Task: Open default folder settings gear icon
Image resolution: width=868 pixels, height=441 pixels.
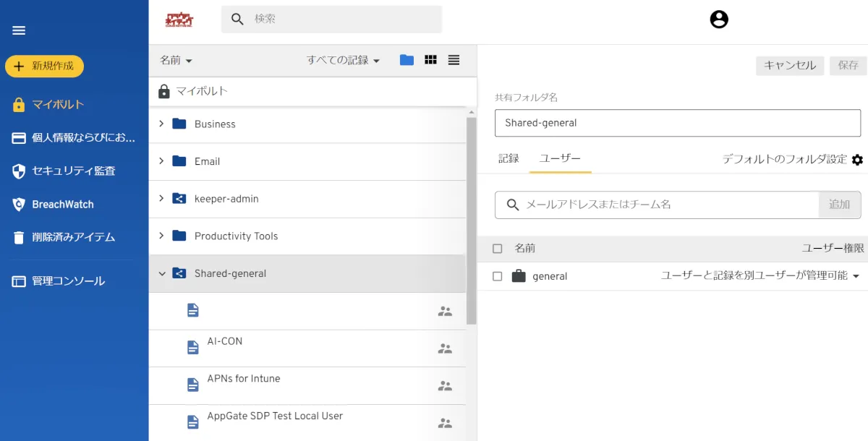Action: 857,160
